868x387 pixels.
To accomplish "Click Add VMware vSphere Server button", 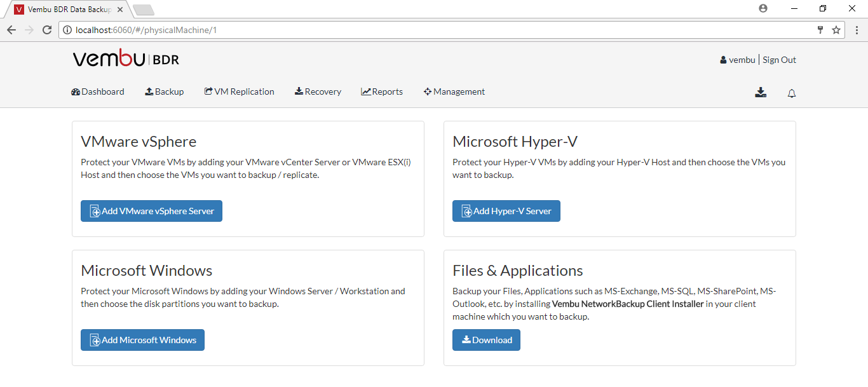I will [151, 211].
